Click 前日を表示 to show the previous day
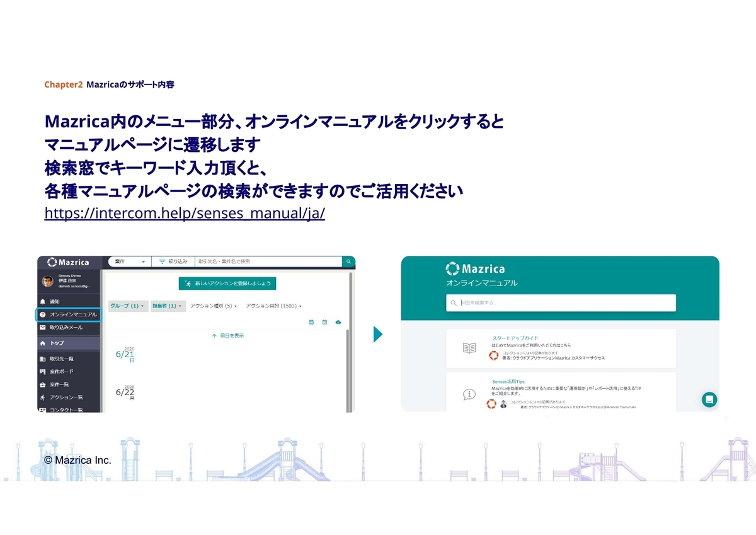 (x=227, y=336)
